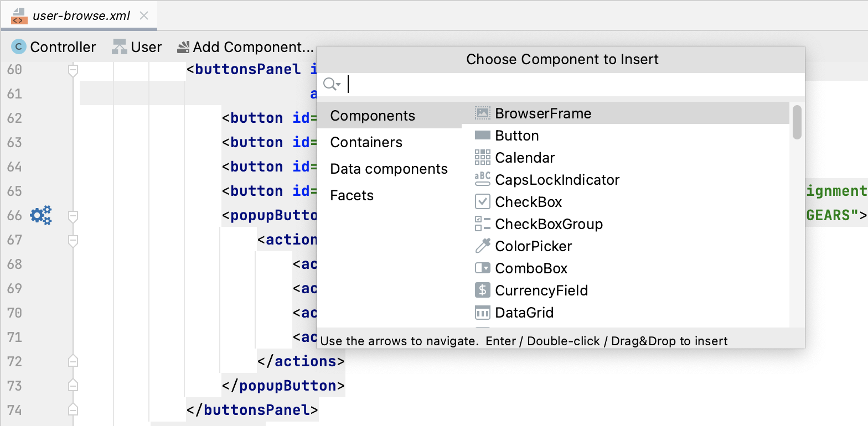Select the DataGrid table icon
Image resolution: width=868 pixels, height=426 pixels.
click(x=483, y=313)
